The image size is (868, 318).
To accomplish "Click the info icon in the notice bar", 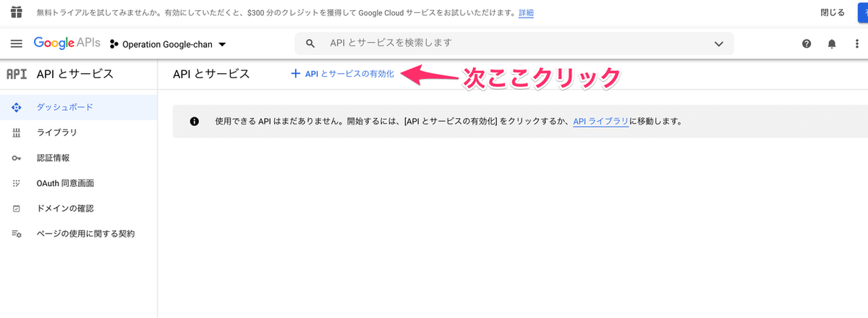I will pyautogui.click(x=194, y=122).
